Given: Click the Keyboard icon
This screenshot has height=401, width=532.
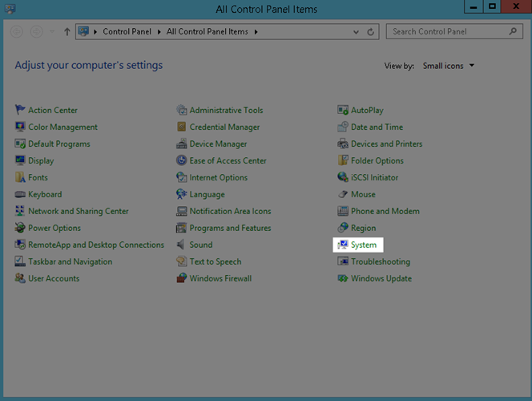Looking at the screenshot, I should pos(20,194).
